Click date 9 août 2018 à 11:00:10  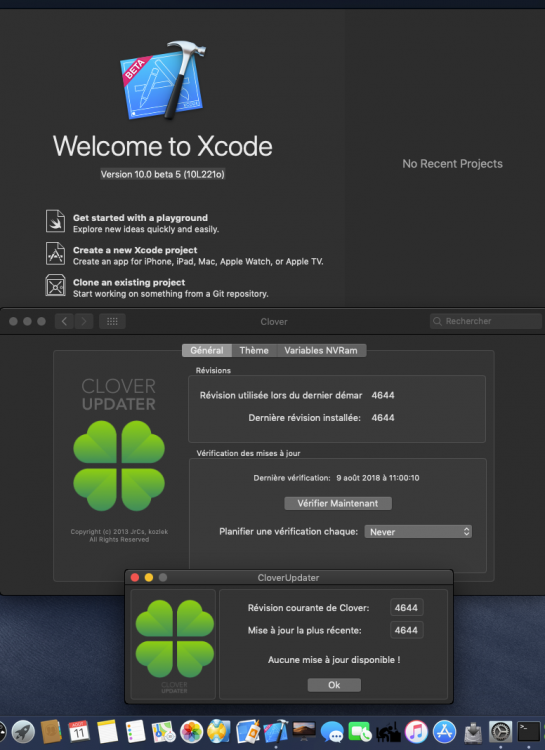tap(378, 478)
